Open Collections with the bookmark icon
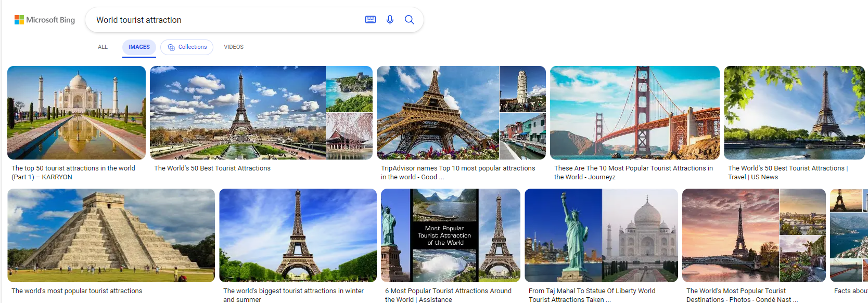This screenshot has height=303, width=868. pyautogui.click(x=187, y=47)
